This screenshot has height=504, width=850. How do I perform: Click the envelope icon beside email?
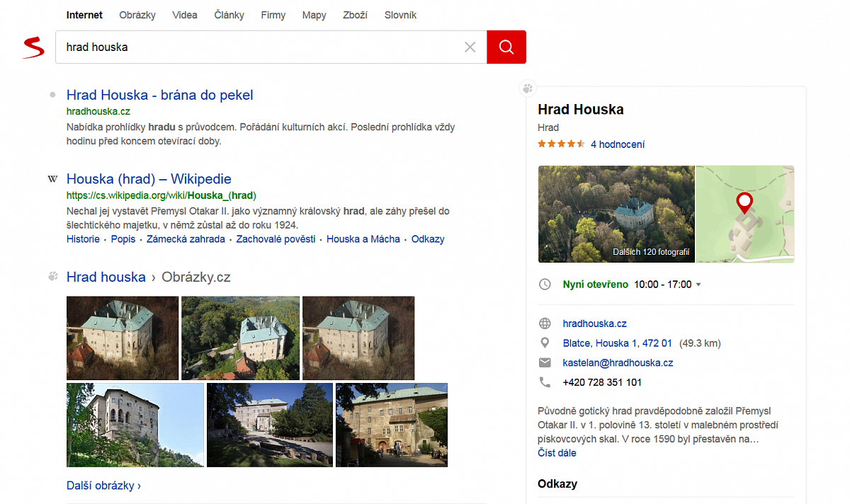pyautogui.click(x=545, y=362)
